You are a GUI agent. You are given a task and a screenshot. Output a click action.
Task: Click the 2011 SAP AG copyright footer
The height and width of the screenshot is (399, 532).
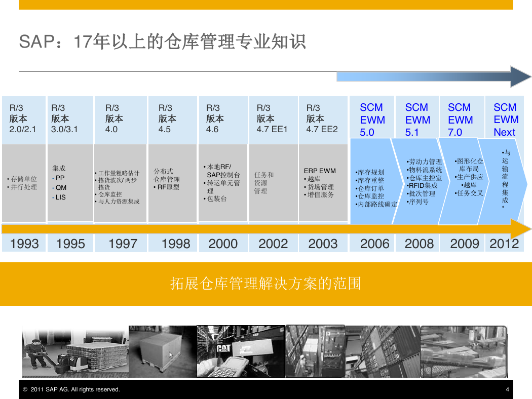pyautogui.click(x=71, y=389)
